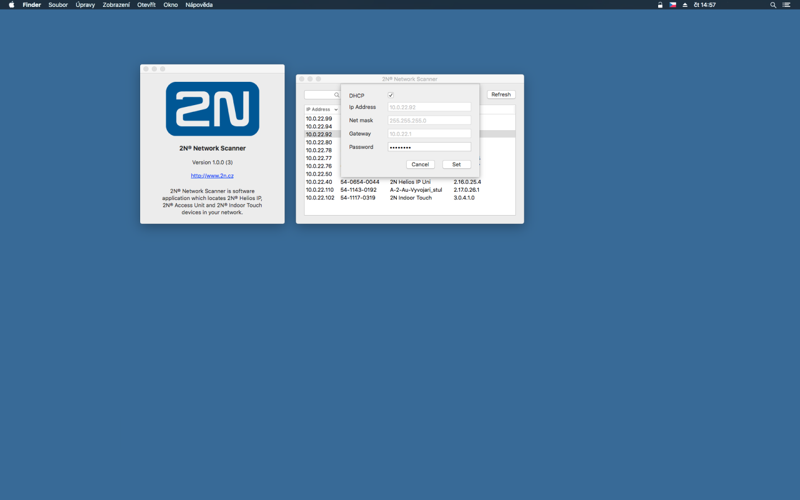Click the 2N logo image
Screen dimensions: 800x500
point(212,109)
